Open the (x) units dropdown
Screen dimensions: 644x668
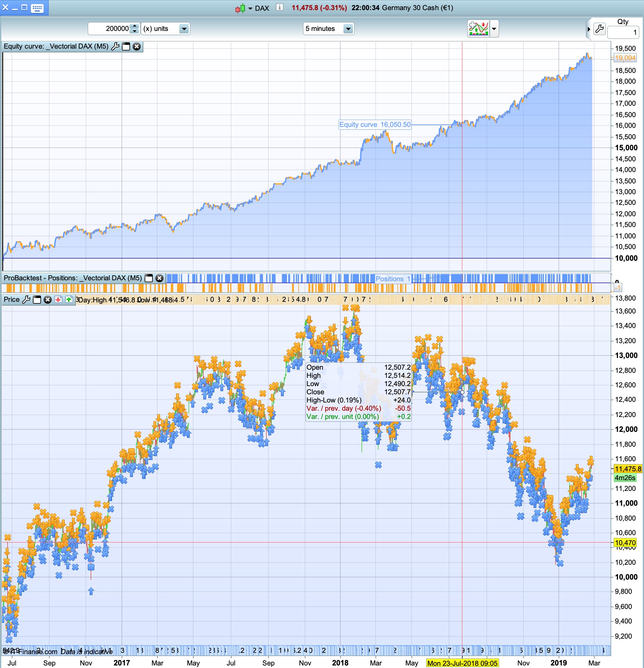click(184, 29)
